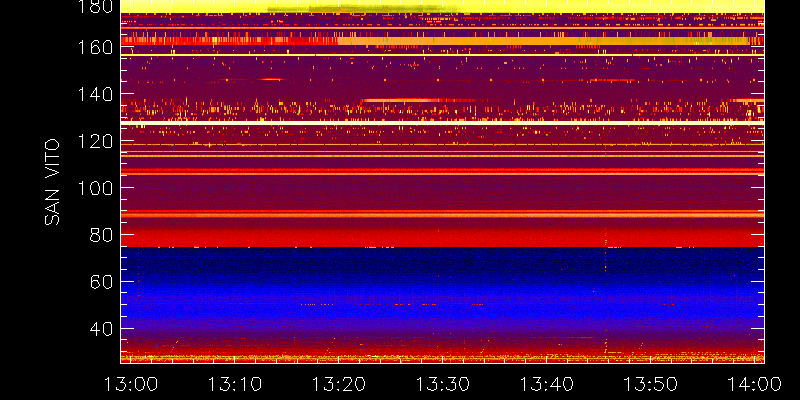Click the 13:30 time axis label

[x=443, y=384]
